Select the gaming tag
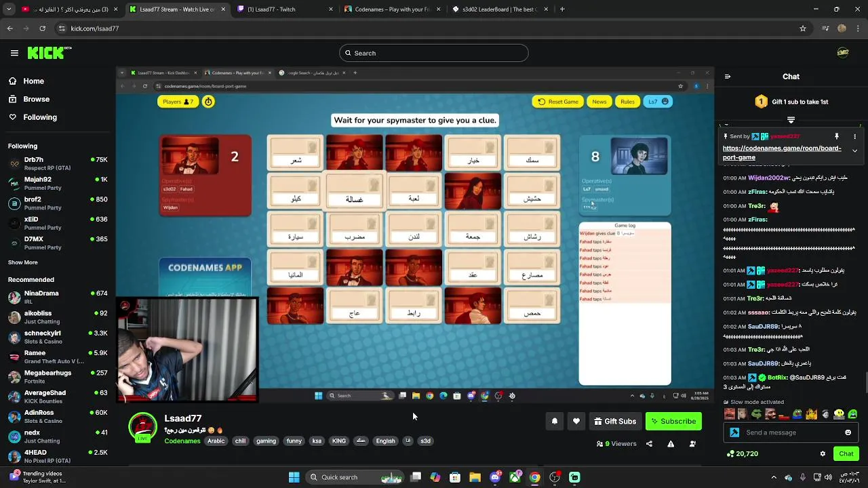This screenshot has width=868, height=488. (266, 441)
